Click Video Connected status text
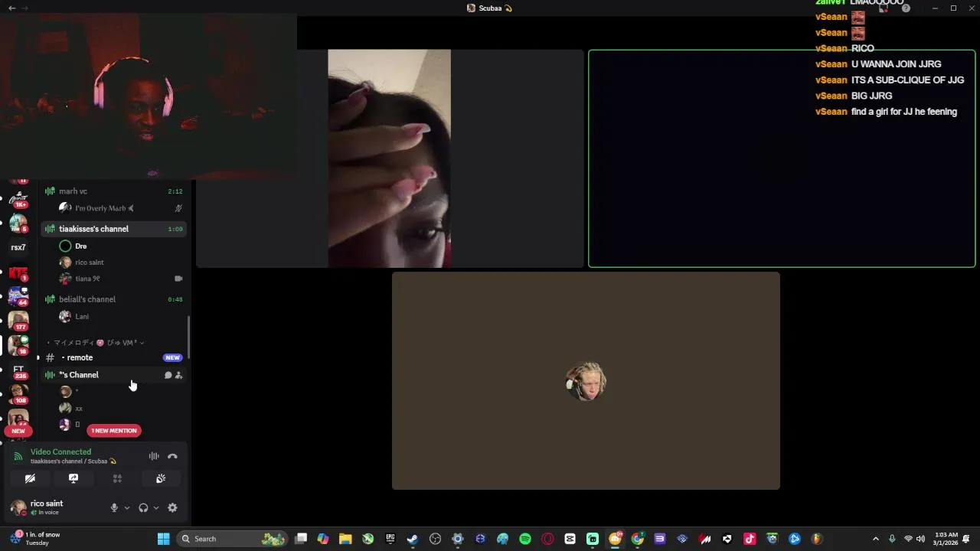This screenshot has width=980, height=551. click(x=60, y=452)
